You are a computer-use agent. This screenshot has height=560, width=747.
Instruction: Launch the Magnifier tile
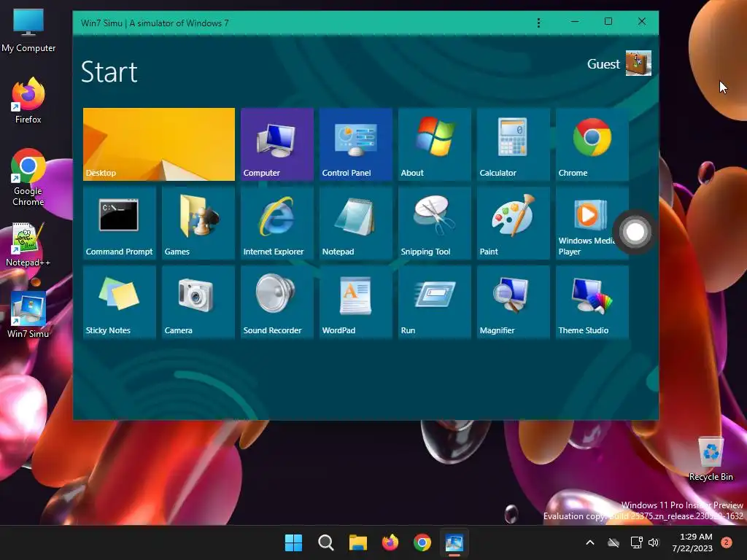point(513,302)
